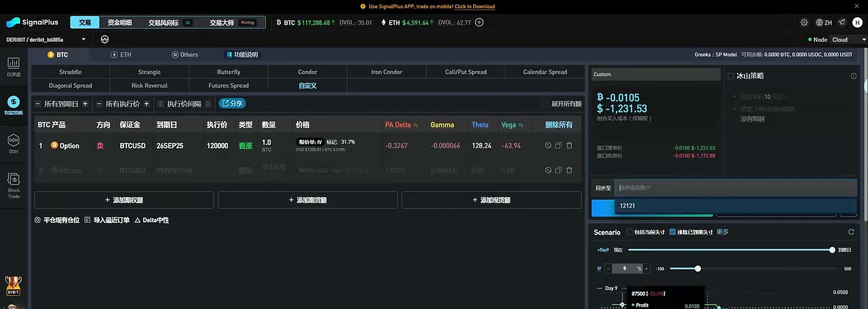Collapse all expiries with minus button
The height and width of the screenshot is (309, 868).
coord(38,104)
